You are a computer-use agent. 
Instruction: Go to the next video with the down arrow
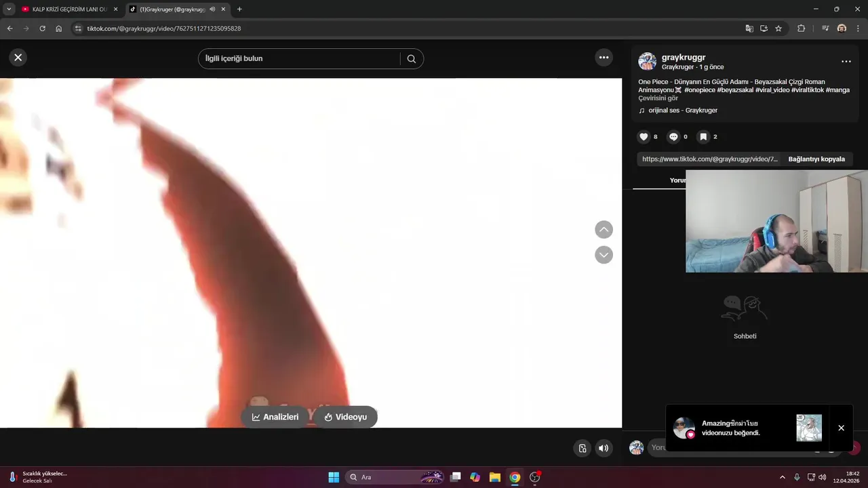(604, 255)
